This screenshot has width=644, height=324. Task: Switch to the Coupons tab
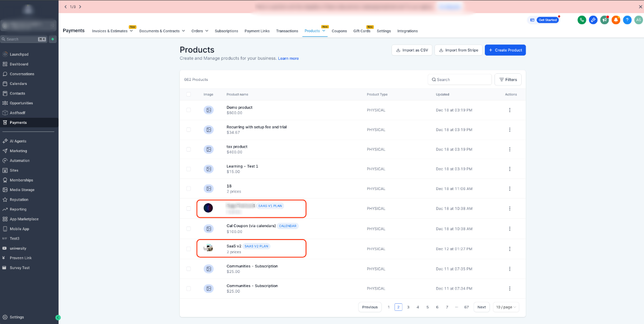[339, 31]
